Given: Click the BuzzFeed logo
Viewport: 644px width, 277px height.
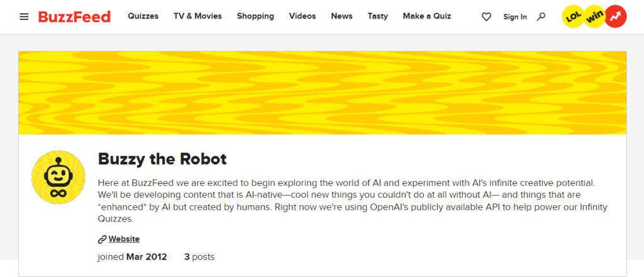Looking at the screenshot, I should (x=74, y=16).
